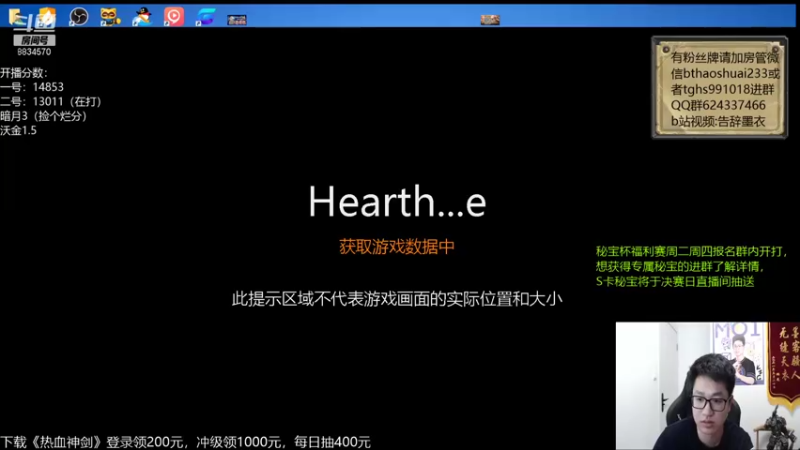Click the 此提示区域不代表游戏画面 notice text
The image size is (800, 450).
[397, 298]
